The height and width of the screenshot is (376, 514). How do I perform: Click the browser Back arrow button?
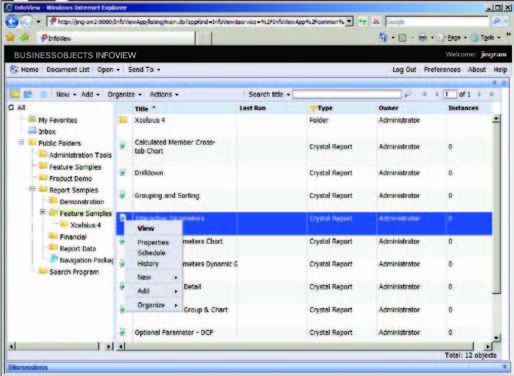(12, 22)
